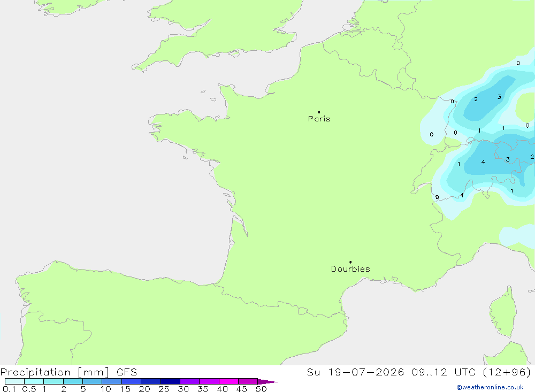Pick the purple 30–35 mm legend swatch
The height and width of the screenshot is (392, 535).
tap(190, 381)
